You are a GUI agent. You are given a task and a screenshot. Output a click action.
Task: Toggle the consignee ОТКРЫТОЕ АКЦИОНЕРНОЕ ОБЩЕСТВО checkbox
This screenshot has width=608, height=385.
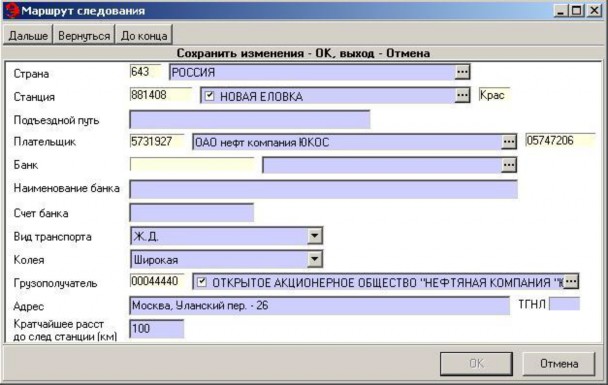pos(201,282)
